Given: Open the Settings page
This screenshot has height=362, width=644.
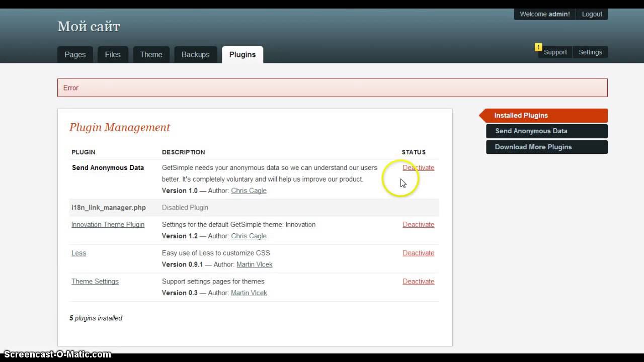Looking at the screenshot, I should [590, 52].
